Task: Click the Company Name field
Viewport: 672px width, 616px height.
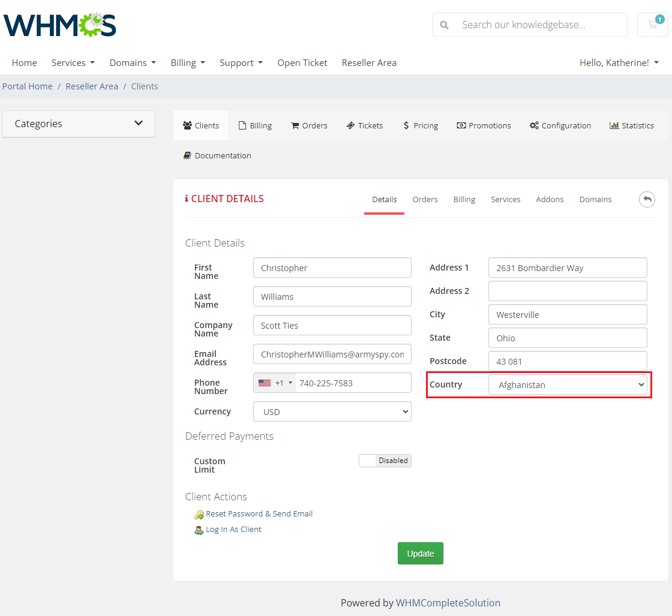Action: (x=332, y=325)
